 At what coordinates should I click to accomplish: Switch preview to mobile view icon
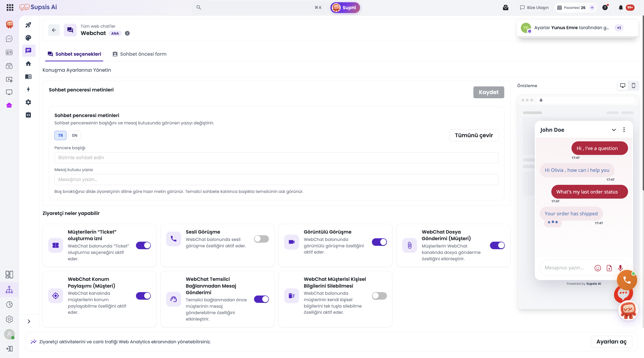pyautogui.click(x=633, y=86)
